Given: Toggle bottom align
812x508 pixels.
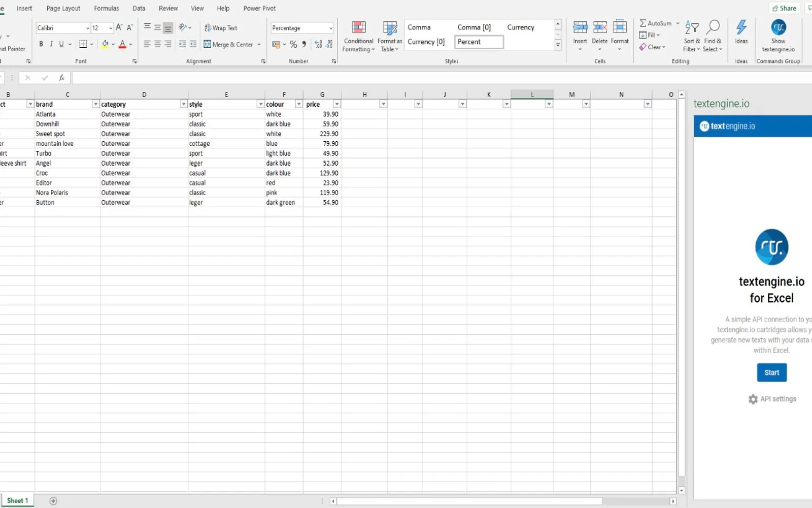Looking at the screenshot, I should pos(168,27).
